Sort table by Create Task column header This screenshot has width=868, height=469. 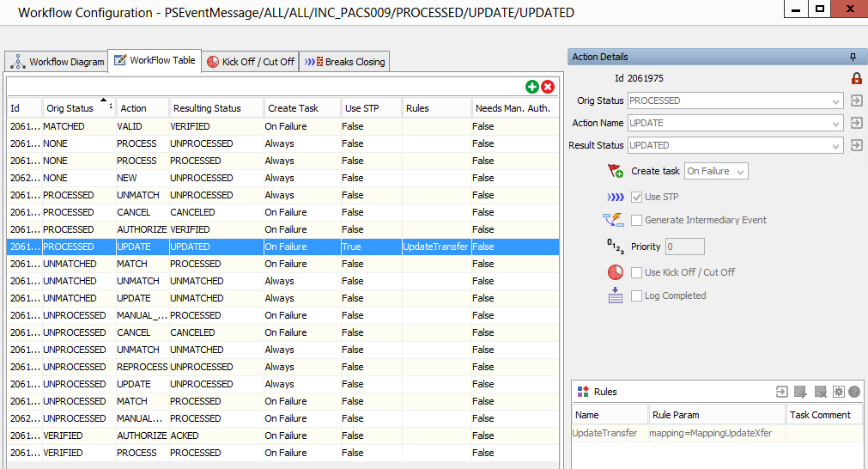302,108
